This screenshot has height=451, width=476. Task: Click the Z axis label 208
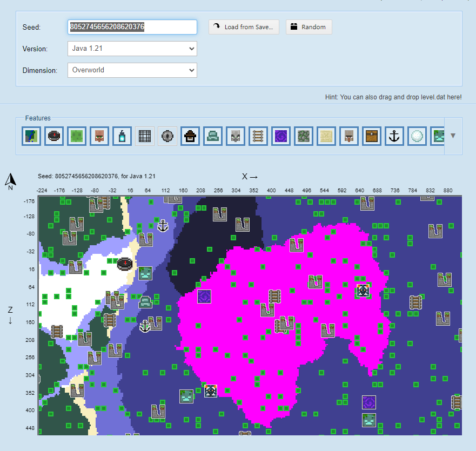30,340
